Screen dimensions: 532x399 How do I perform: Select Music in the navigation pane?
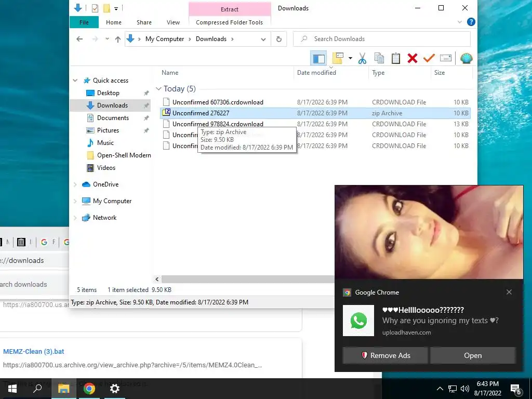point(105,143)
